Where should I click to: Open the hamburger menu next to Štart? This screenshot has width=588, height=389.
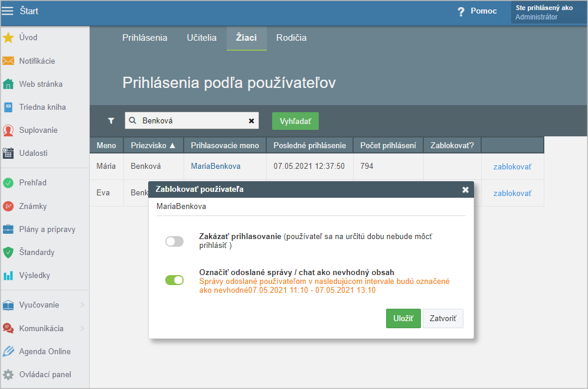pos(8,11)
